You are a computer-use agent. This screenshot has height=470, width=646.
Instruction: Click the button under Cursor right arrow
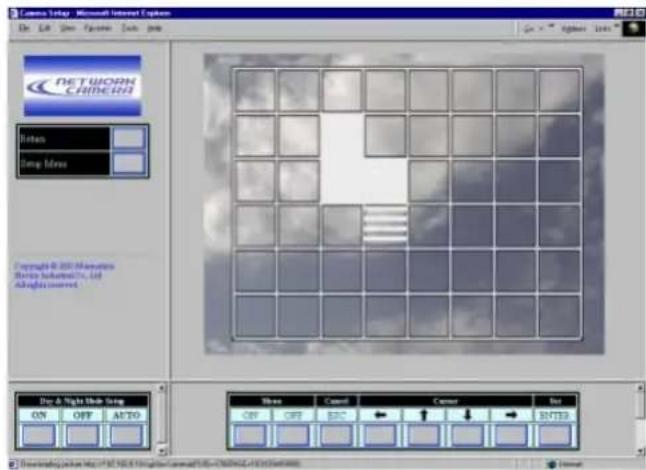point(511,436)
